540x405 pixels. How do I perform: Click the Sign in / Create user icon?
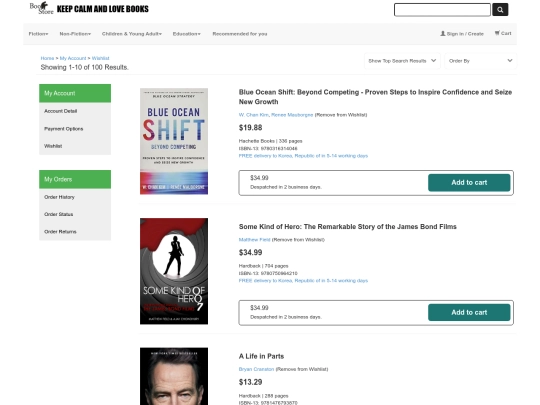443,33
